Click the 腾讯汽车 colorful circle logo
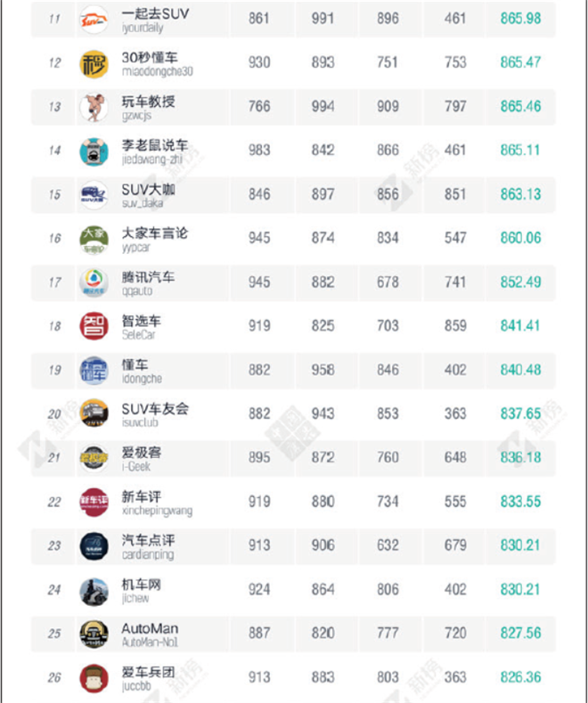 coord(94,282)
